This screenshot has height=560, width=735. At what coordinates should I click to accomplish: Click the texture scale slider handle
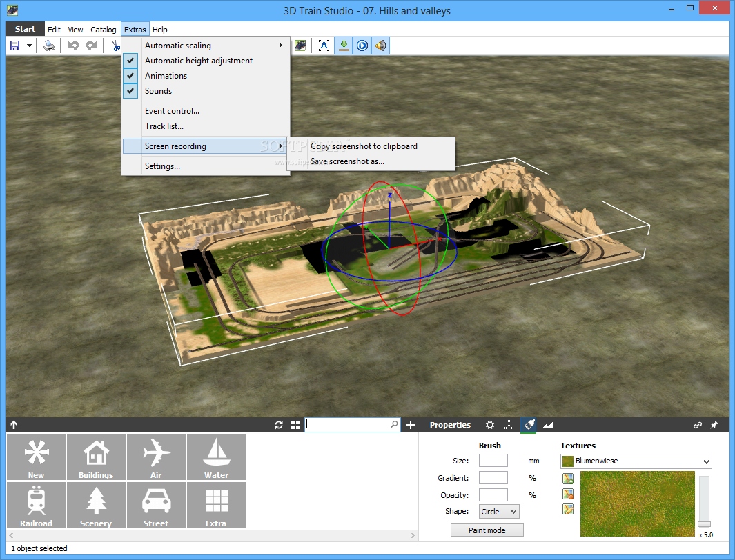pyautogui.click(x=704, y=524)
